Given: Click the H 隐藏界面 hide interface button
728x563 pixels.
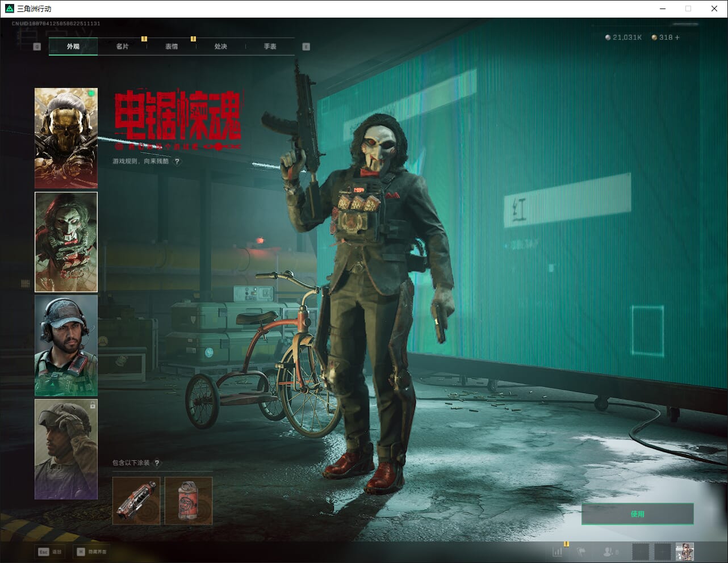Looking at the screenshot, I should [x=91, y=552].
